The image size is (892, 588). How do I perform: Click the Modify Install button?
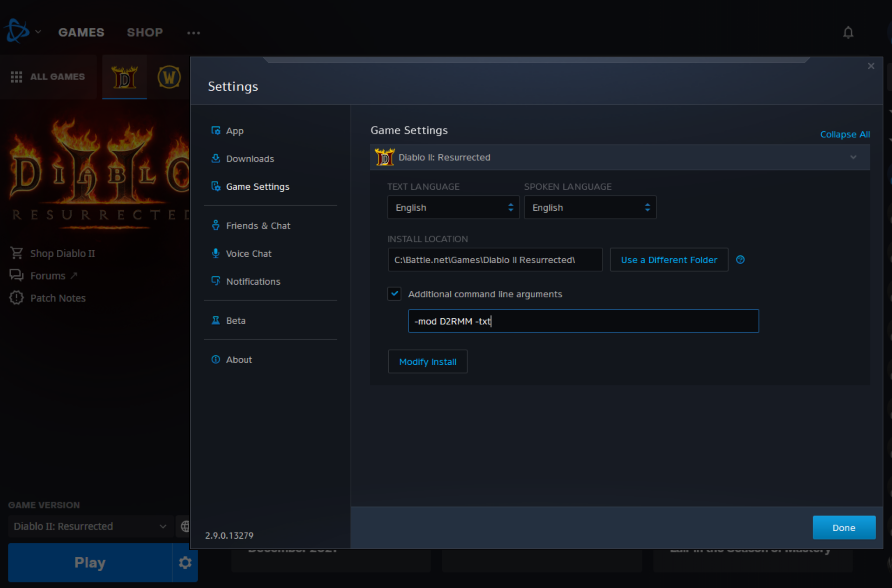(x=427, y=361)
